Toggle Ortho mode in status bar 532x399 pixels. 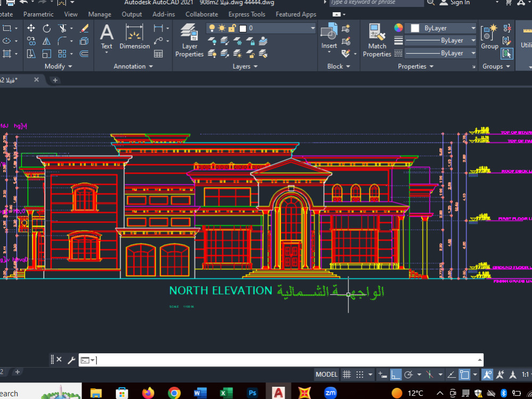click(396, 374)
